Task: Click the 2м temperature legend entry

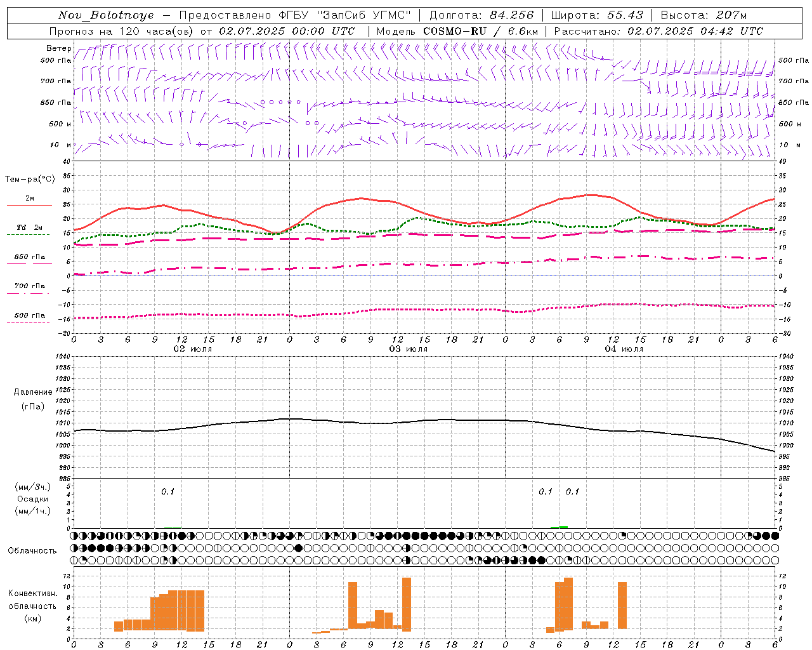Action: coord(30,199)
